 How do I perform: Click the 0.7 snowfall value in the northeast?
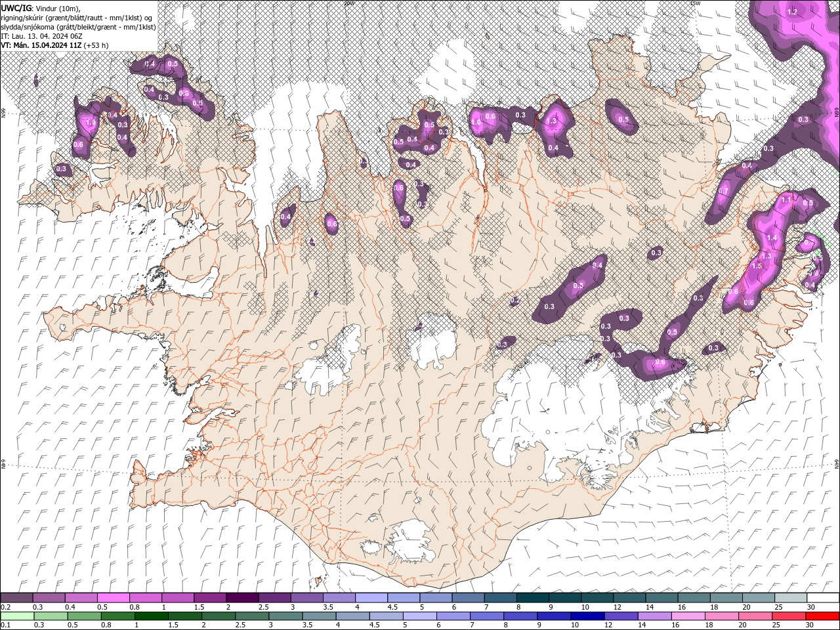(x=724, y=192)
